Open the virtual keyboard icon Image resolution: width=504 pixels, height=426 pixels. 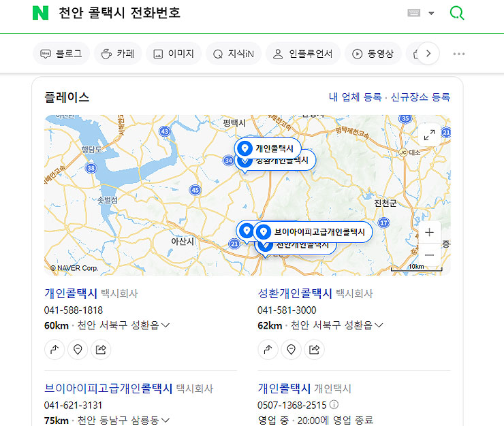[x=413, y=13]
